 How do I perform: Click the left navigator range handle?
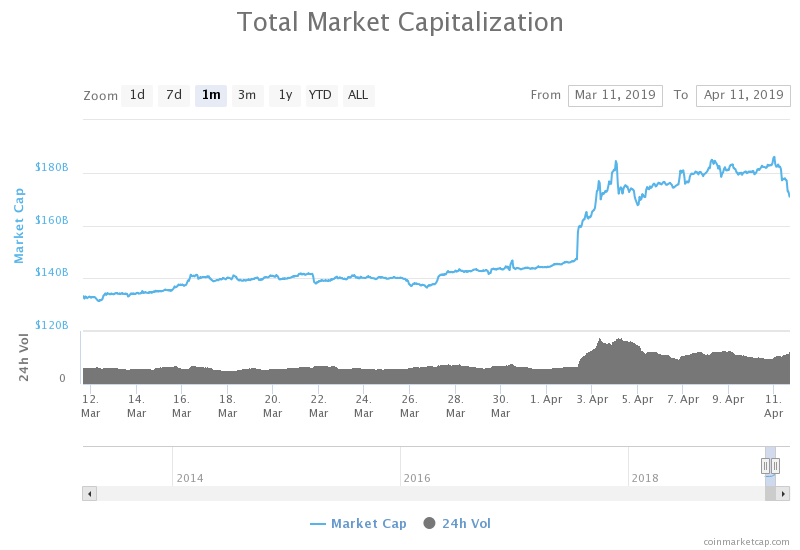coord(766,466)
